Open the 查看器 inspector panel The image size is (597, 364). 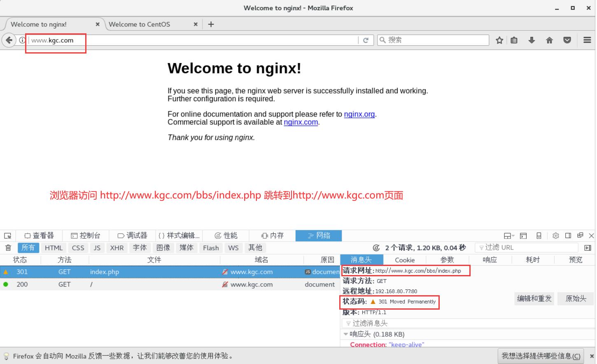tap(39, 236)
